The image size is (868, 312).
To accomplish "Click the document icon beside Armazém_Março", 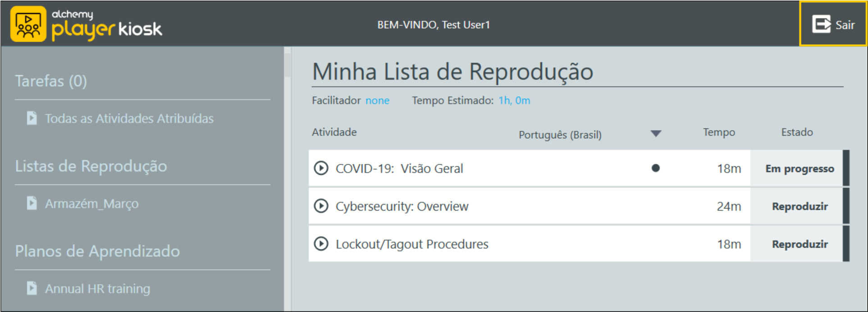I will [31, 203].
